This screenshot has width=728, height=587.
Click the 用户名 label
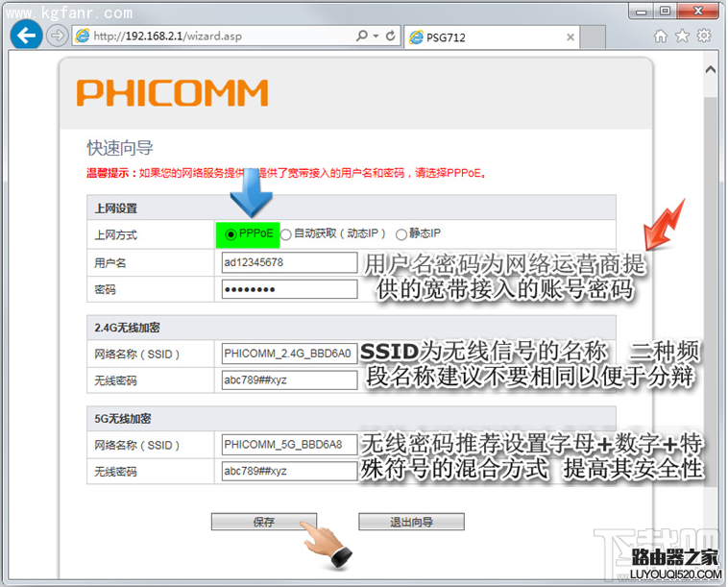click(x=110, y=263)
